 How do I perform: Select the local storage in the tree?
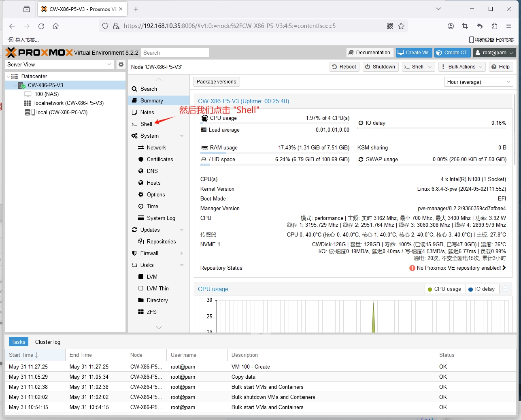coord(62,112)
